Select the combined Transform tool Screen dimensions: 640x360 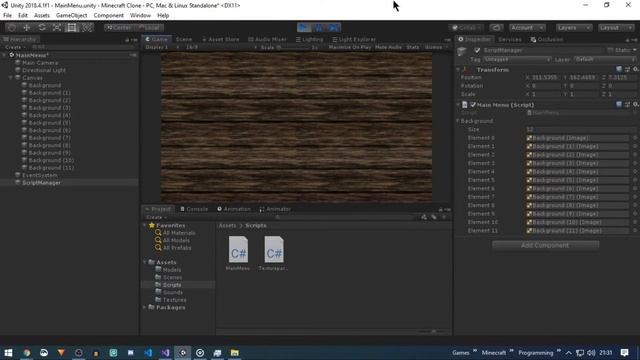[x=87, y=27]
